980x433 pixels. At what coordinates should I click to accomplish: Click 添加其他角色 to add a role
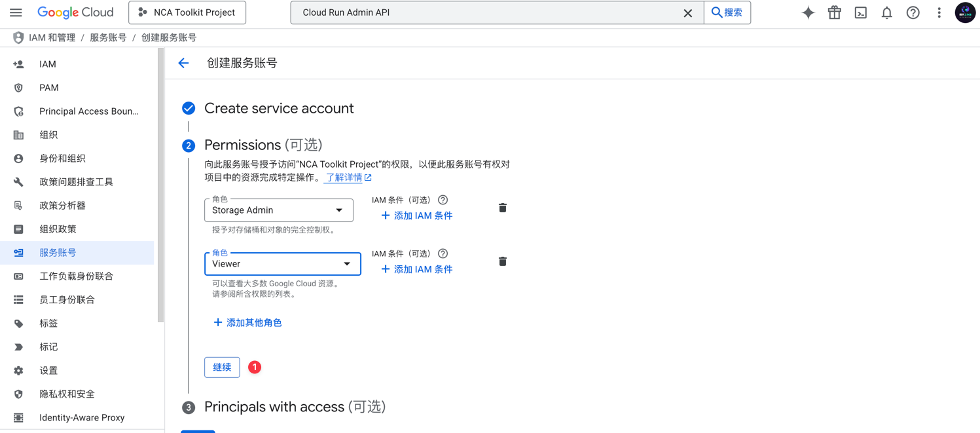(247, 322)
